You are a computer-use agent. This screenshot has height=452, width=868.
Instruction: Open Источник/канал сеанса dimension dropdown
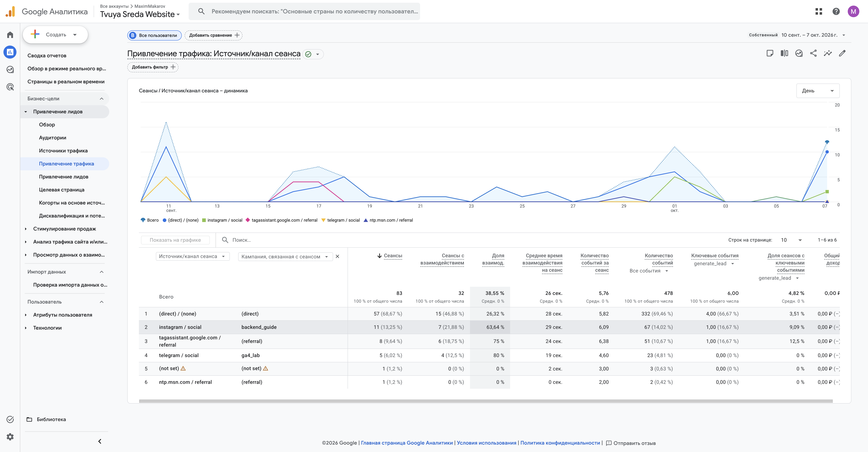click(x=192, y=256)
